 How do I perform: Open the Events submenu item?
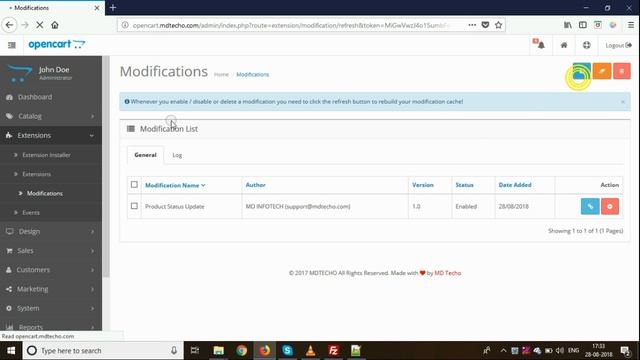point(51,213)
